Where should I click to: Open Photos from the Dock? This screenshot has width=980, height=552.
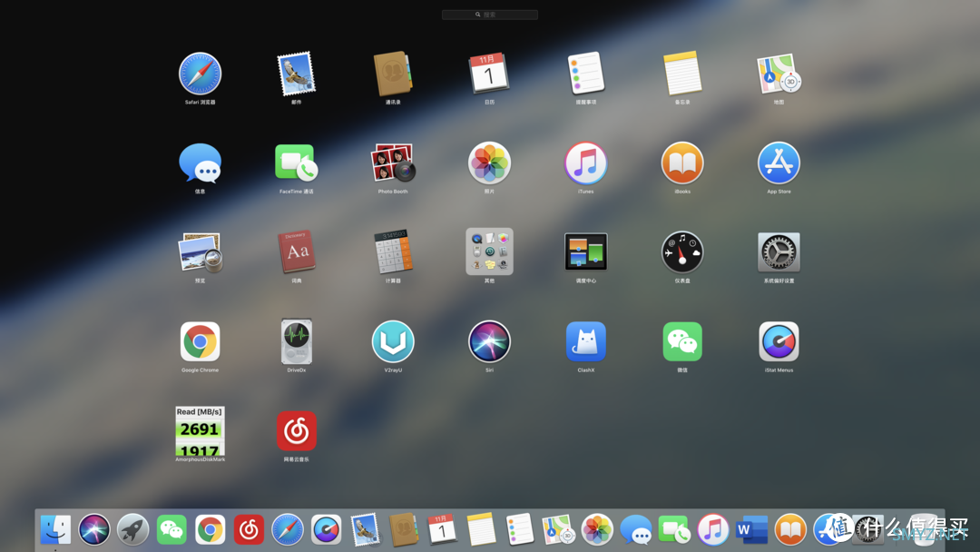(x=597, y=529)
